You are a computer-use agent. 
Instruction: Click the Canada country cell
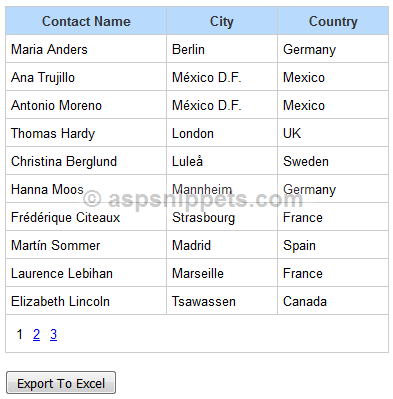click(333, 301)
